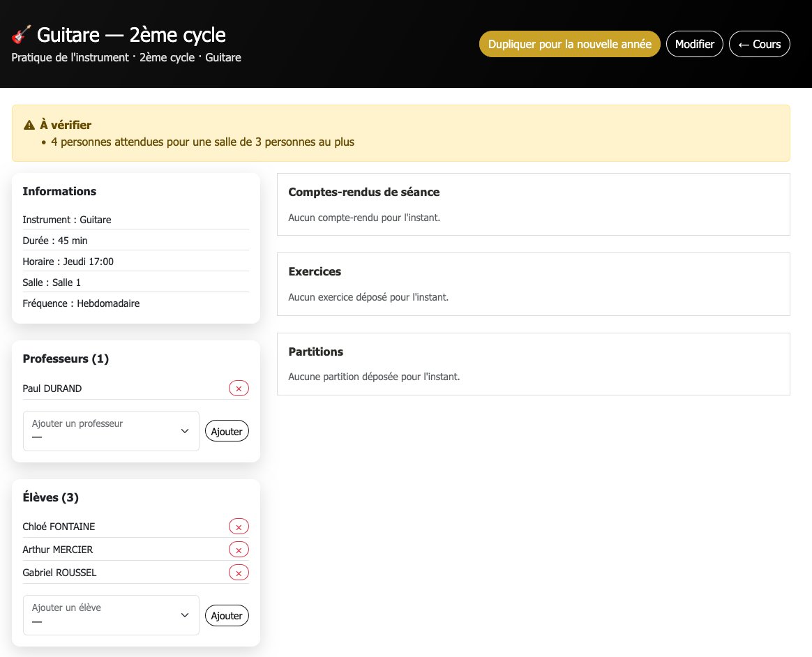
Task: Click text Aucune partition déposée pour l'instant
Action: pos(374,377)
